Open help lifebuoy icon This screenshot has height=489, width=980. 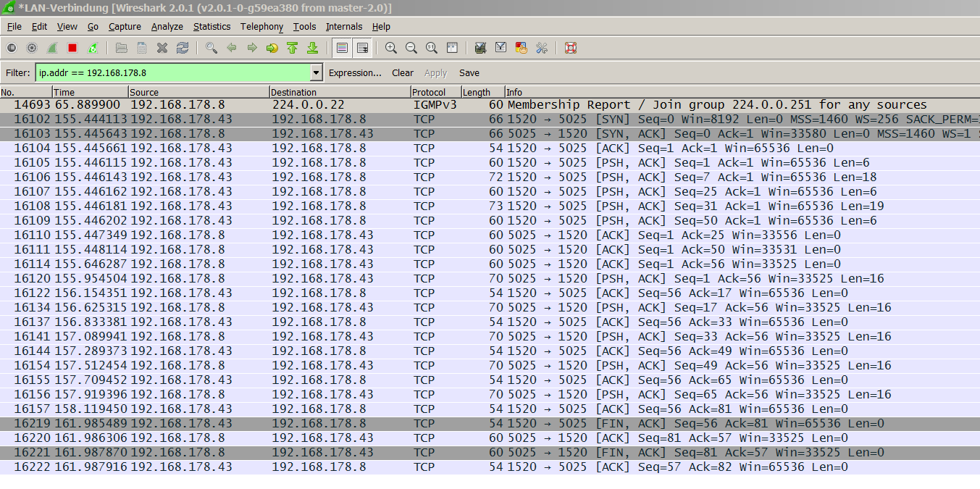[x=570, y=48]
